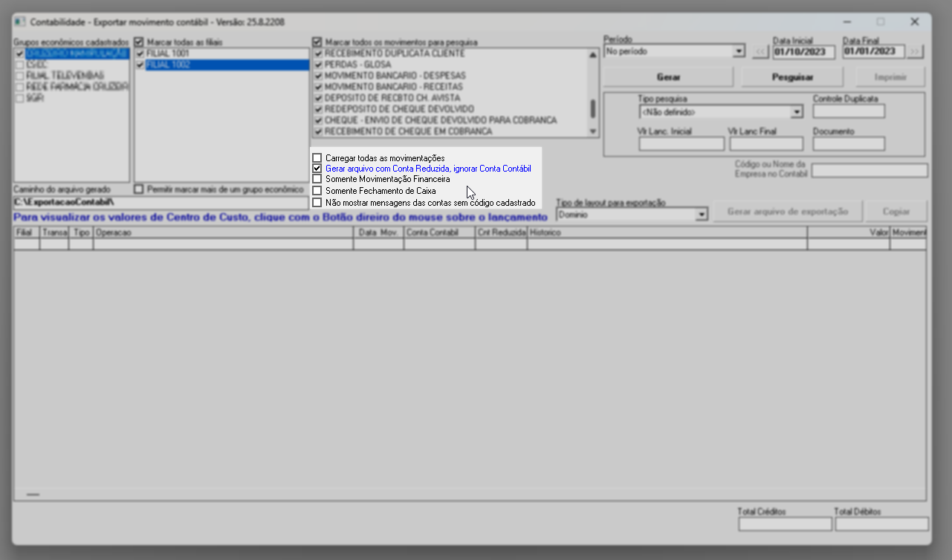Screen dimensions: 952x560
Task: Click the previous period '<<' arrow button
Action: click(760, 52)
